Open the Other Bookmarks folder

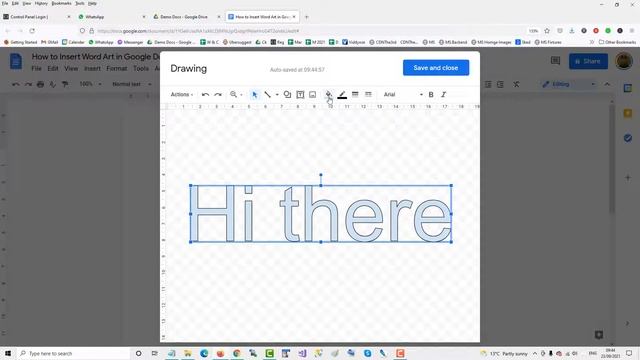617,42
